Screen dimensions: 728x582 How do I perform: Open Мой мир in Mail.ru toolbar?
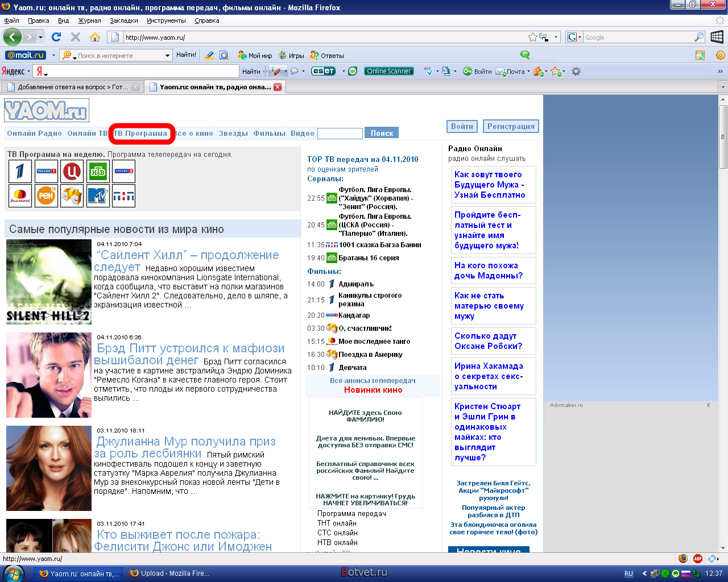255,55
